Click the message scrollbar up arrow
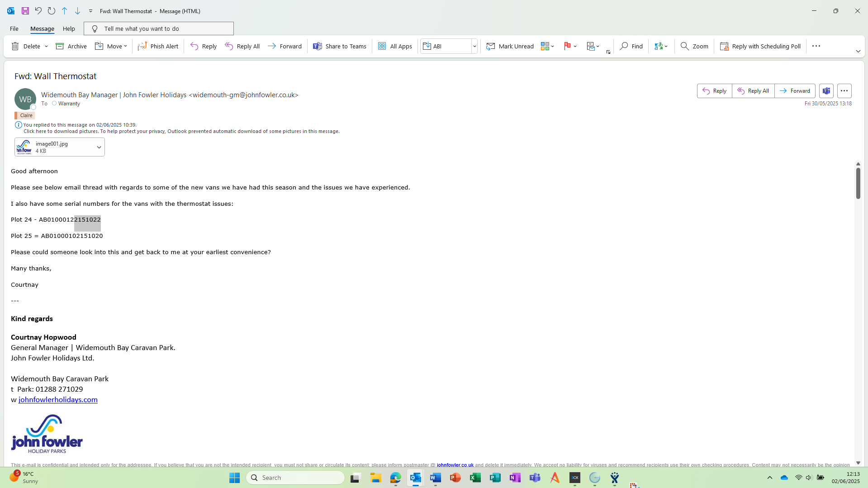868x488 pixels. pyautogui.click(x=858, y=164)
